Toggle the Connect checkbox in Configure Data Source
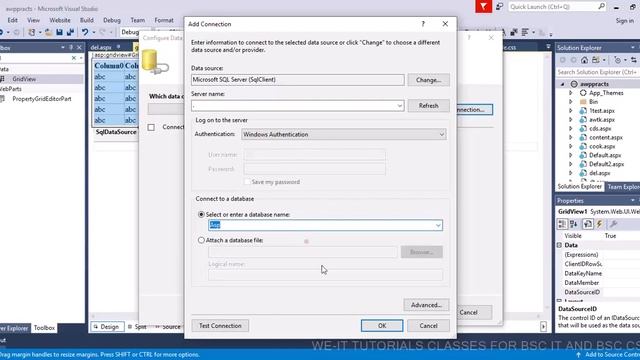 coord(151,127)
